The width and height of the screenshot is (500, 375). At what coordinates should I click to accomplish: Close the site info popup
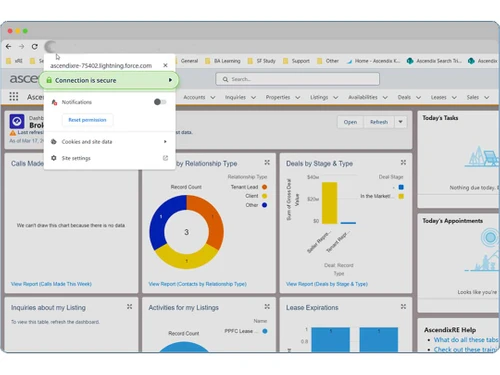[x=165, y=65]
